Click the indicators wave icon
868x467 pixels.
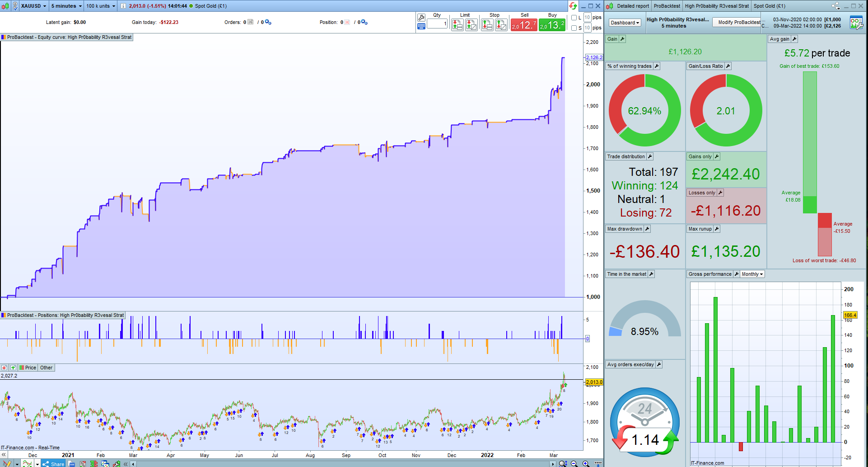(x=28, y=463)
